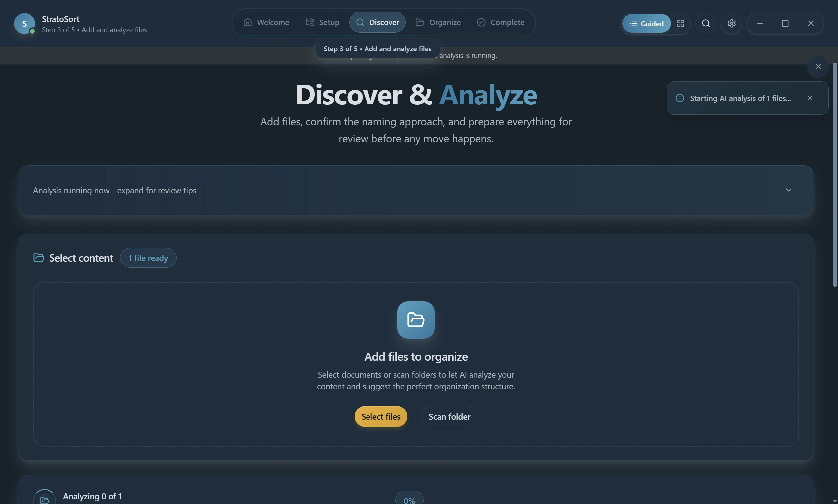The width and height of the screenshot is (838, 504).
Task: Open the Complete step tab
Action: click(501, 22)
